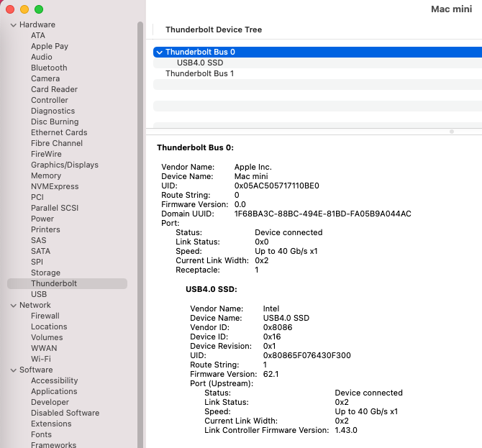Select Fibre Channel in the sidebar
The width and height of the screenshot is (482, 448).
pos(57,143)
